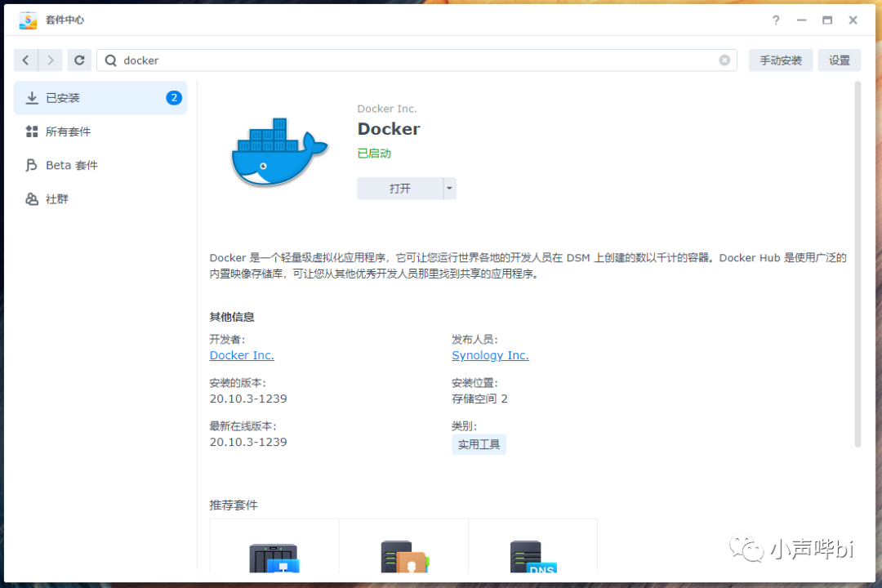Viewport: 882px width, 588px height.
Task: Click the 已启动 running status text
Action: [x=374, y=154]
